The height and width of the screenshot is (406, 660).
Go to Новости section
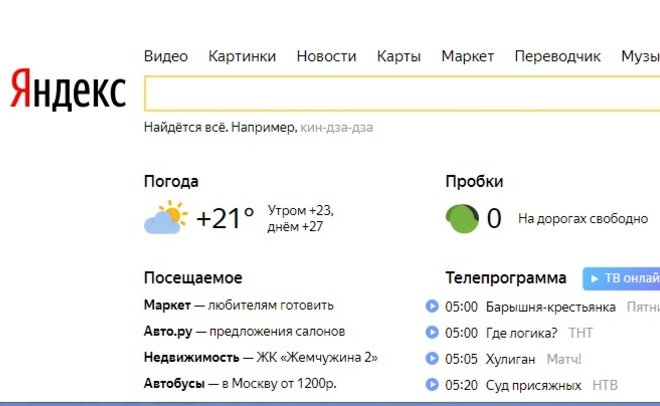[x=326, y=56]
